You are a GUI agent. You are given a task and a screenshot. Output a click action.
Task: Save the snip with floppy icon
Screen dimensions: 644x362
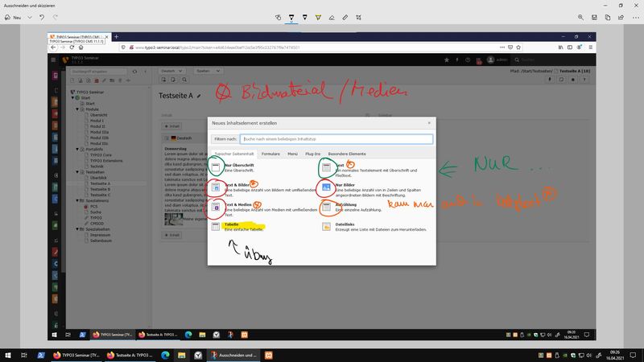594,17
